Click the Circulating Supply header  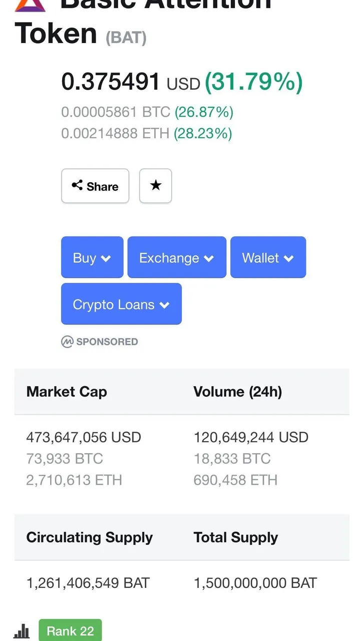click(90, 537)
